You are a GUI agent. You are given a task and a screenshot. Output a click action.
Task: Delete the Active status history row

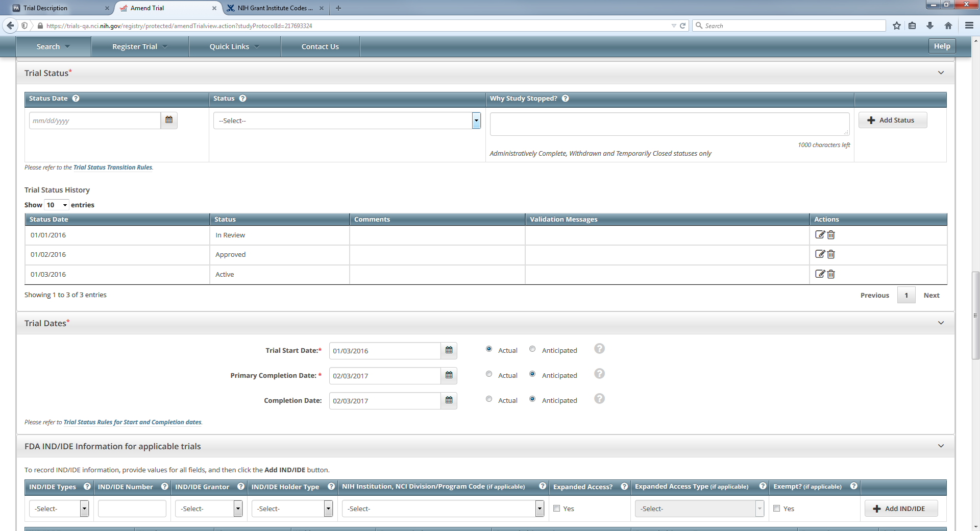(x=831, y=274)
